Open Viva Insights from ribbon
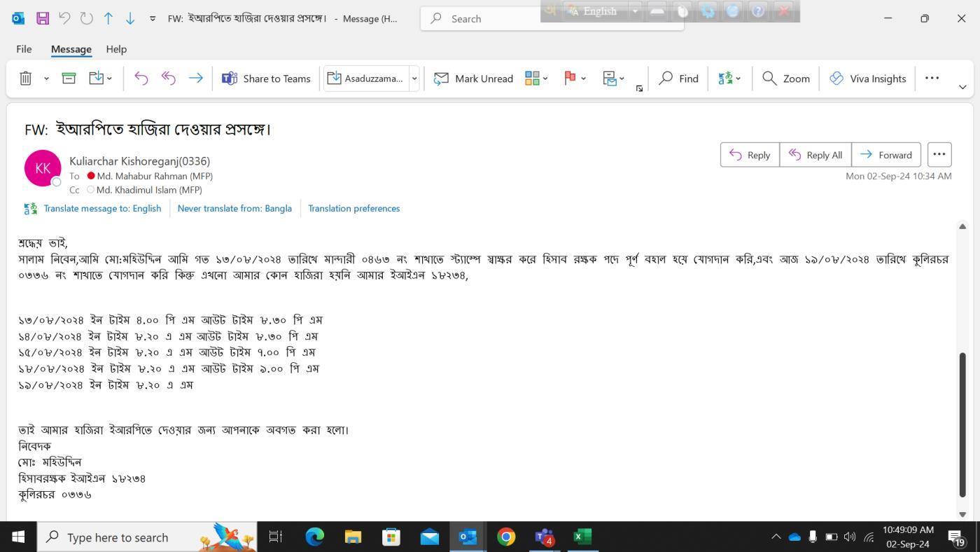Image resolution: width=980 pixels, height=552 pixels. coord(868,78)
